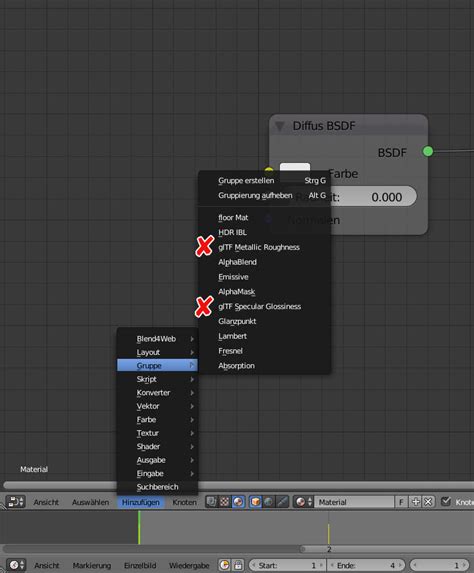
Task: Click the Ende frame field
Action: click(x=366, y=565)
